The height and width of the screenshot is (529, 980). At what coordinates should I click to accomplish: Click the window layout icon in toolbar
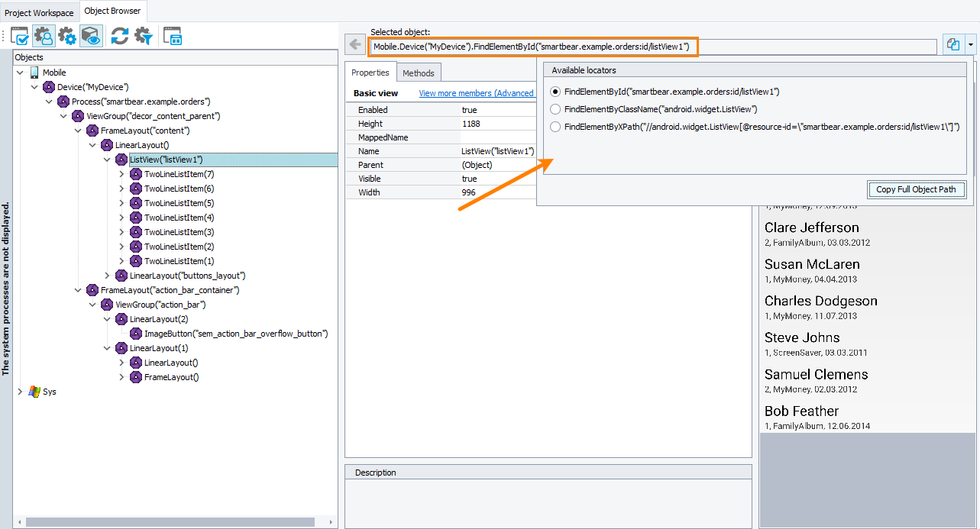click(173, 36)
